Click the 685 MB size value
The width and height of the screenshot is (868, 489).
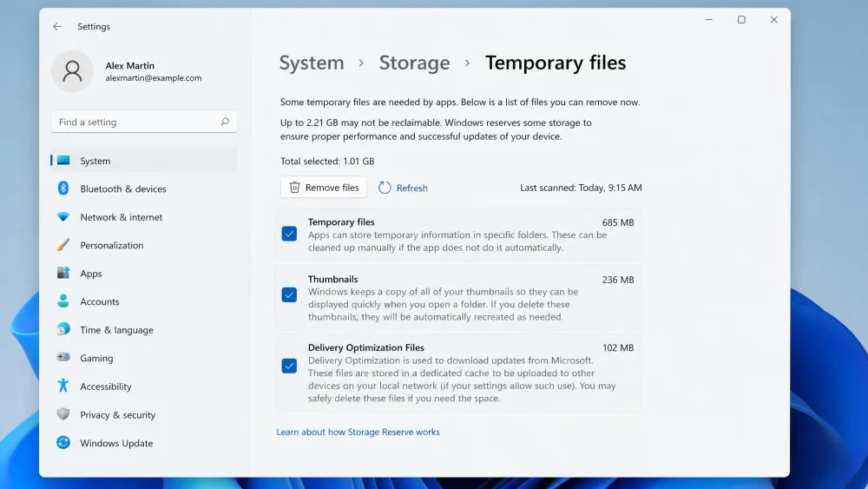click(618, 222)
